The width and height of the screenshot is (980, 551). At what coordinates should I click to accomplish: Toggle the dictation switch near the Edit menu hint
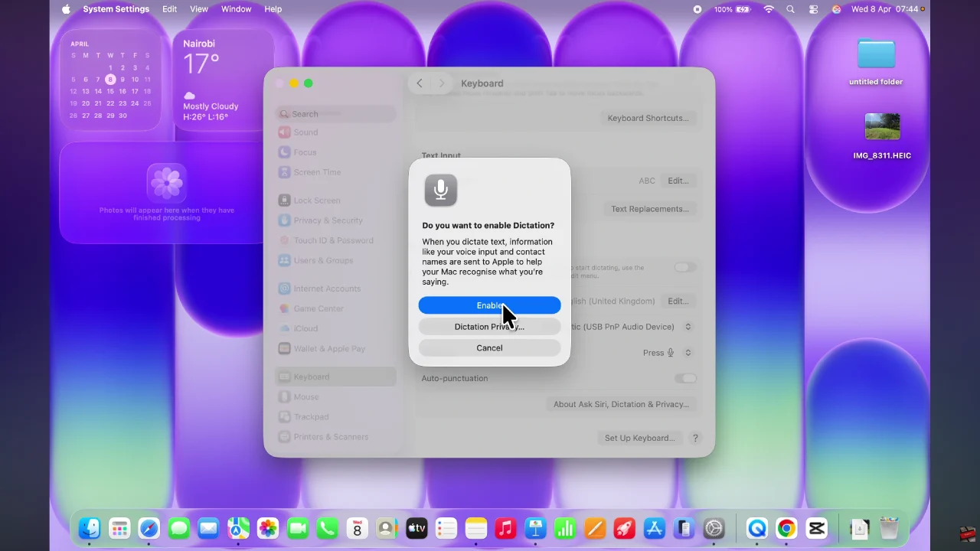685,267
